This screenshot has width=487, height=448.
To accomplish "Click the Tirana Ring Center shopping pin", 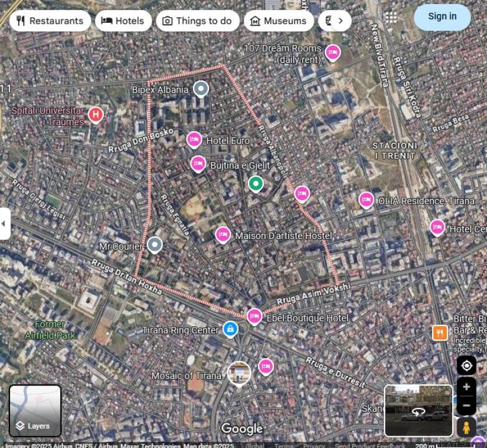I will 230,330.
